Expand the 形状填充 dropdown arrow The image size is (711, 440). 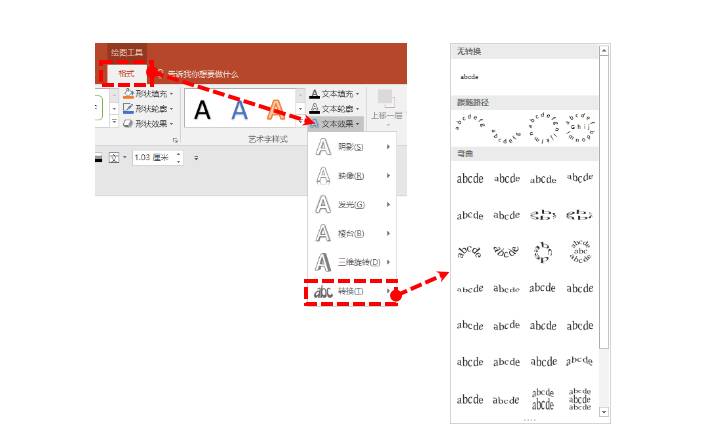pyautogui.click(x=171, y=94)
